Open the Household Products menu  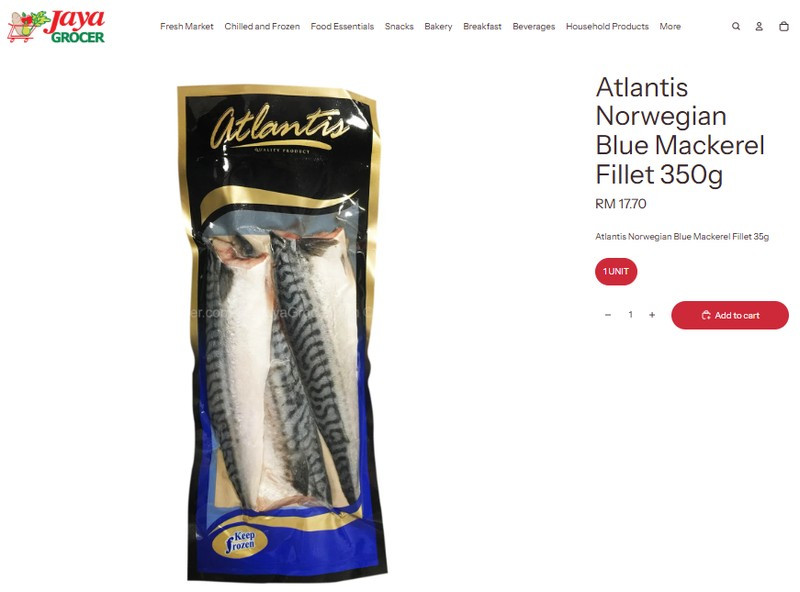pyautogui.click(x=607, y=26)
